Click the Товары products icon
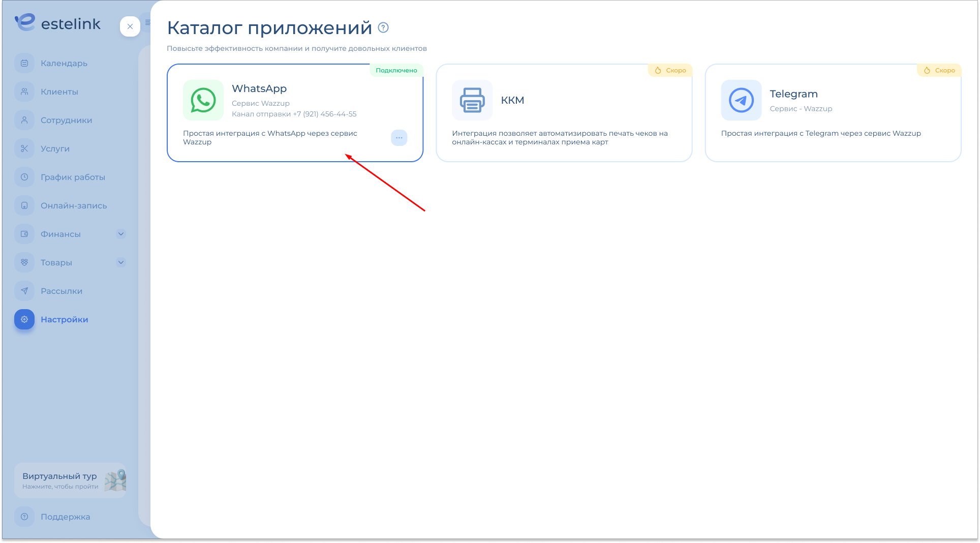This screenshot has height=543, width=980. [24, 262]
